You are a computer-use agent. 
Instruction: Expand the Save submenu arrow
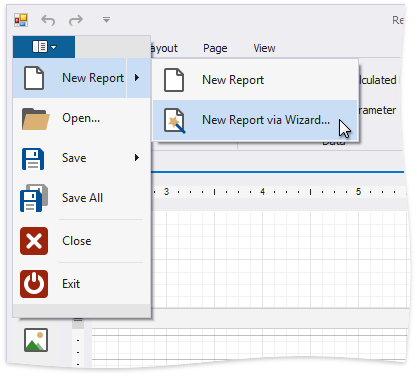(137, 158)
